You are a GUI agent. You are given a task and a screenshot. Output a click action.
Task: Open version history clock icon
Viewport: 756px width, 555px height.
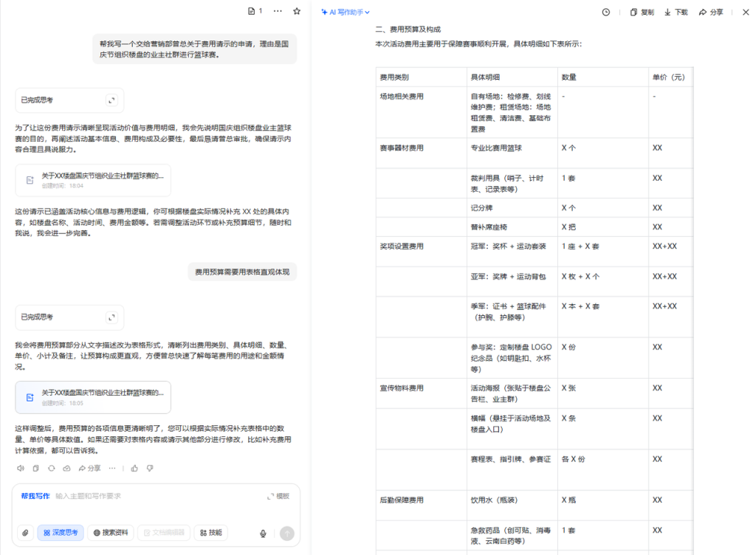[x=606, y=13]
